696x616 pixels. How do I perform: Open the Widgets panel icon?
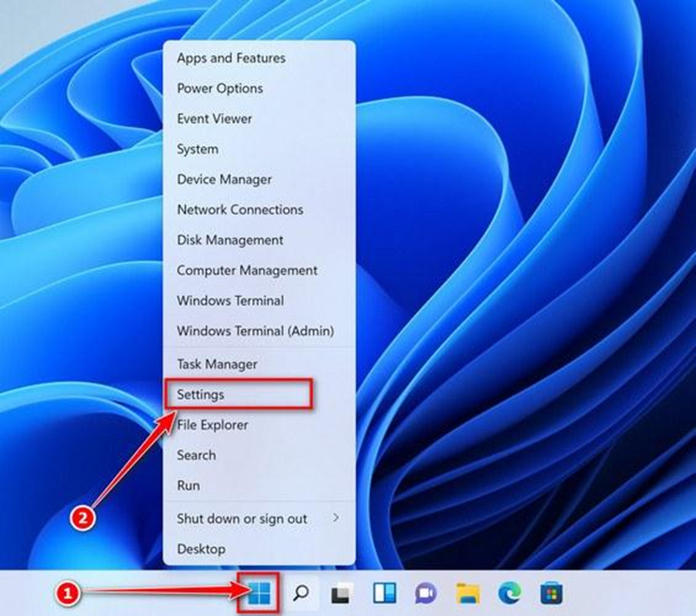click(385, 593)
